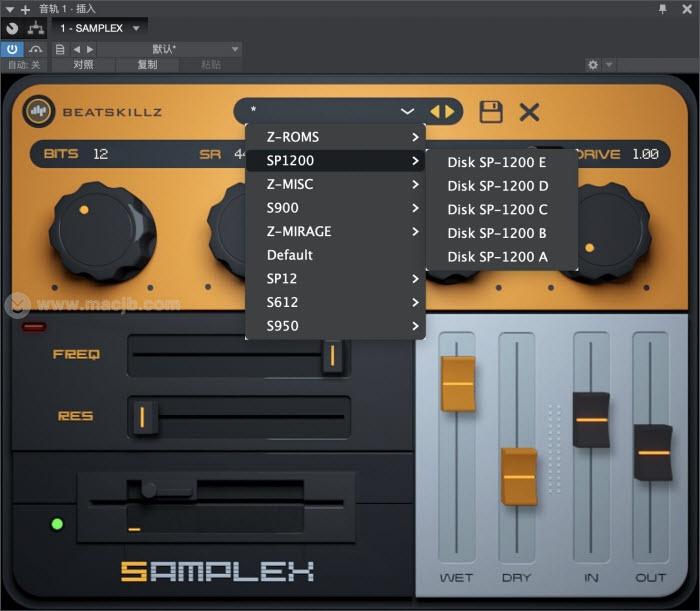Select next host preset with right triangle
The image size is (700, 611).
pyautogui.click(x=91, y=49)
